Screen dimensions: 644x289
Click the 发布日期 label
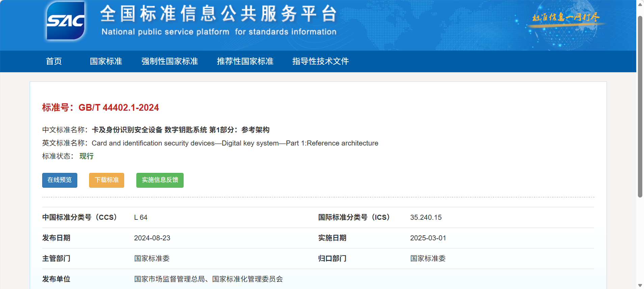click(56, 238)
